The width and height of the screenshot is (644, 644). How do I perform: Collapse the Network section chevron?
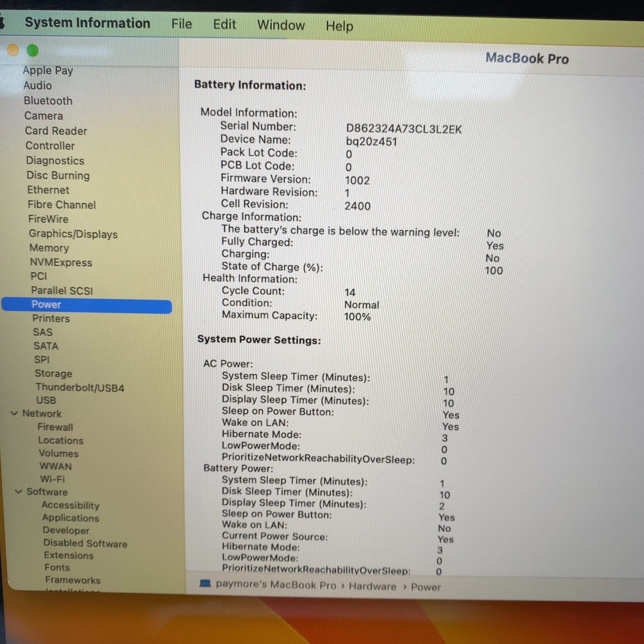coord(14,413)
